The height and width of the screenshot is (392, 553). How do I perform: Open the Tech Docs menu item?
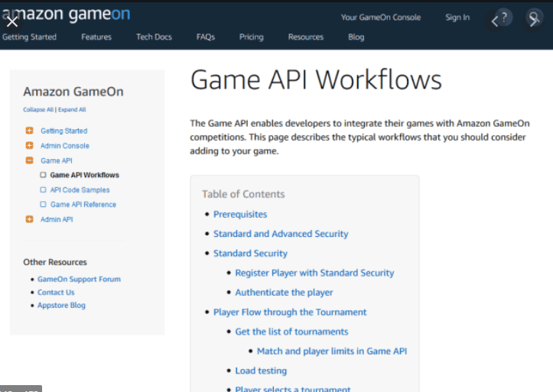[154, 37]
